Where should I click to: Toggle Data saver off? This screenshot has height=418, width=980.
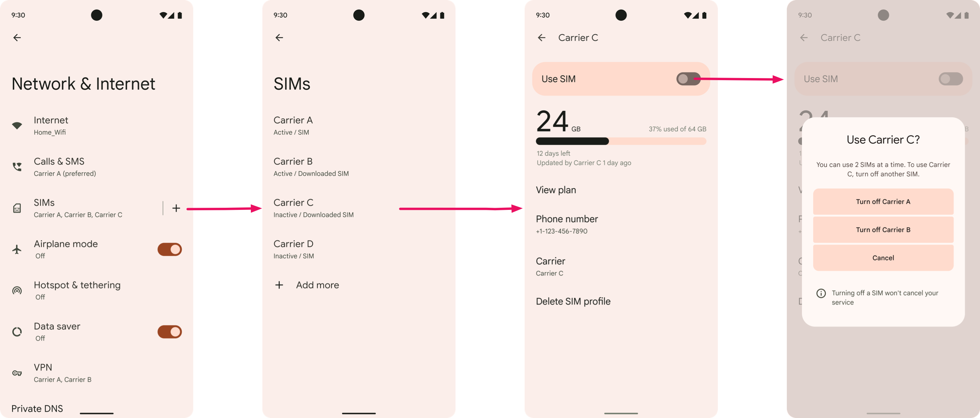169,332
